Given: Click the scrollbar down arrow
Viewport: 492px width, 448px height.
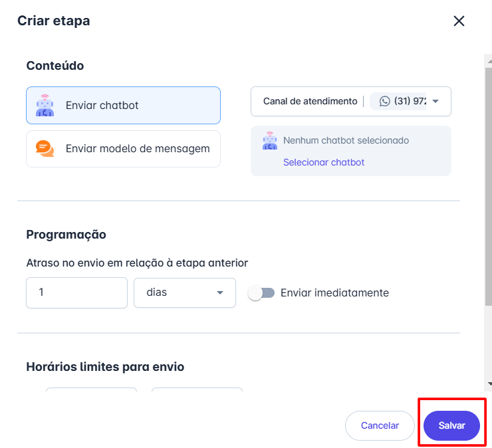Looking at the screenshot, I should point(489,384).
